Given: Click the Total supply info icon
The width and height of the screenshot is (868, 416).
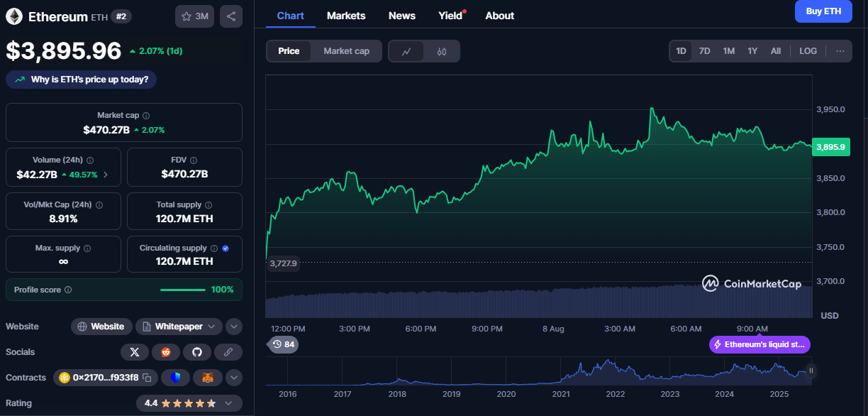Looking at the screenshot, I should tap(209, 204).
